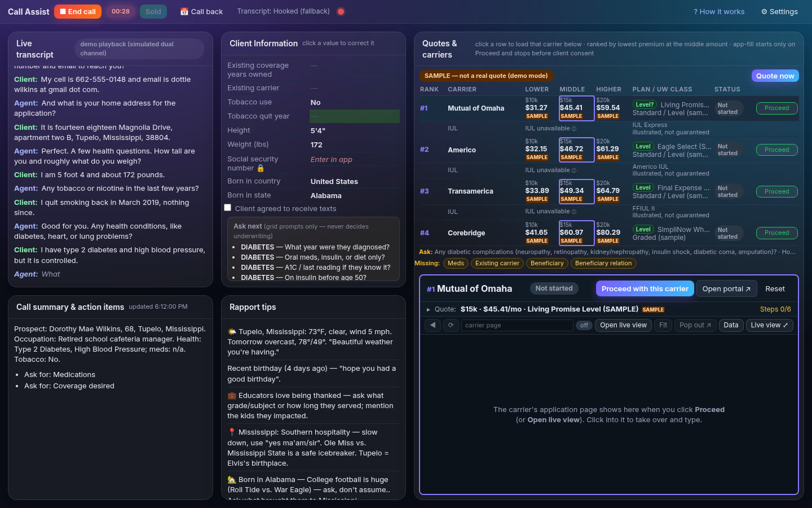Click the 'Not started' status pill in carrier header
Viewport: 812px width, 508px height.
click(x=554, y=288)
